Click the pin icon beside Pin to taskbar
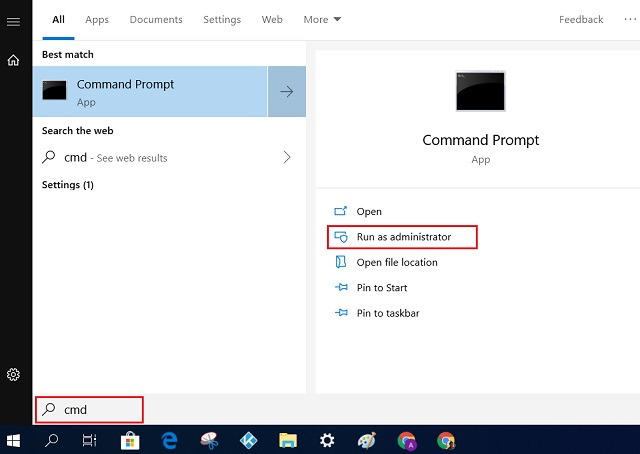This screenshot has height=454, width=640. (x=341, y=313)
